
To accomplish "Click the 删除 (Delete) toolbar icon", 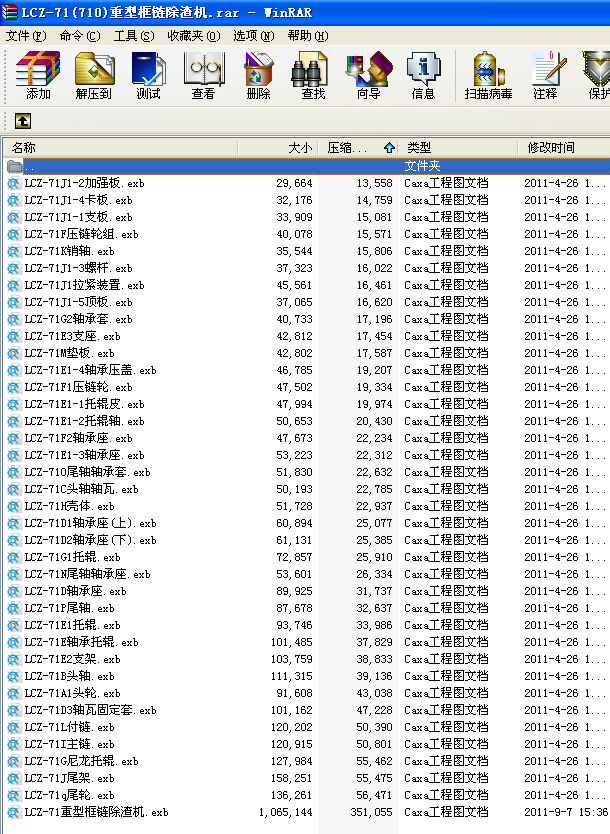I will tap(258, 75).
